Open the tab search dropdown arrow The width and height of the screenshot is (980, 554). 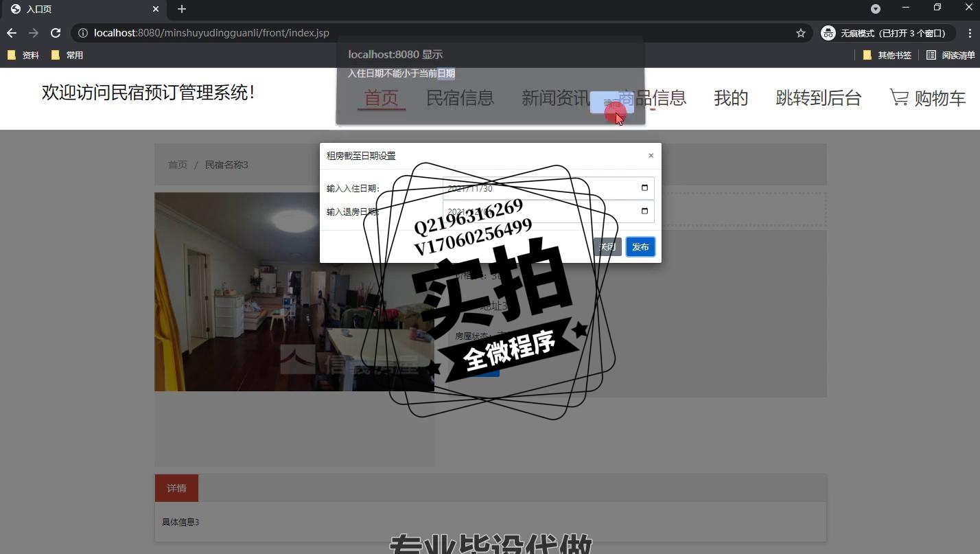(x=876, y=9)
